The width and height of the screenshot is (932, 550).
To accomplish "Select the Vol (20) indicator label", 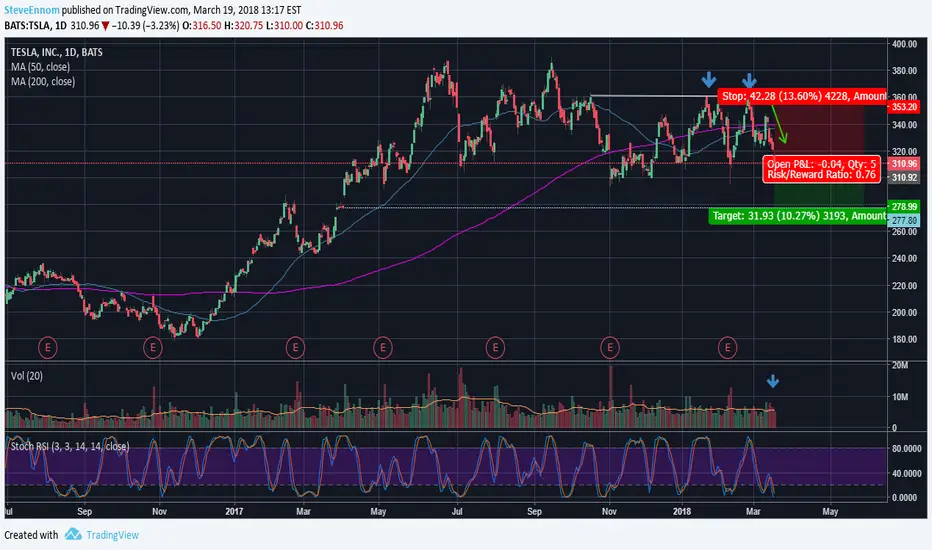I will pos(27,376).
